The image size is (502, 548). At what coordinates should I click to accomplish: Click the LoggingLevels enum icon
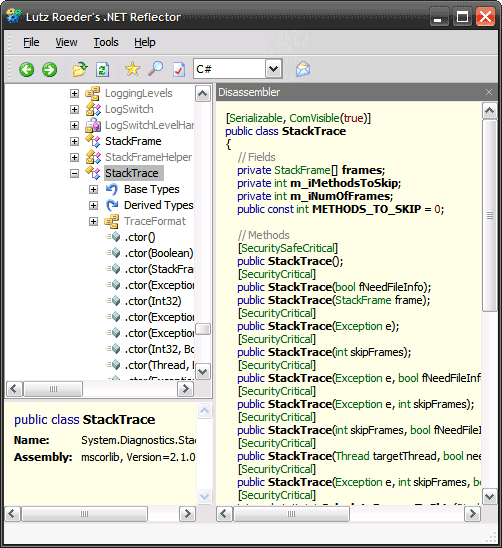93,93
